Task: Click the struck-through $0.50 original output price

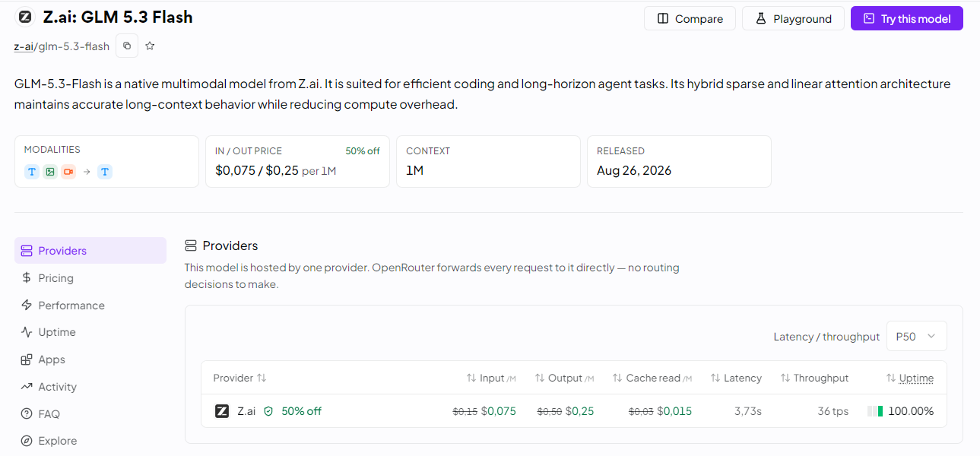Action: tap(550, 412)
